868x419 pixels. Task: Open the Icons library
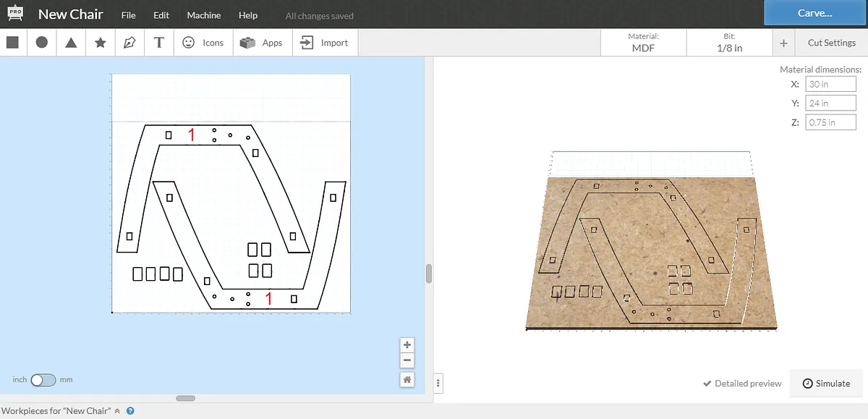(203, 43)
